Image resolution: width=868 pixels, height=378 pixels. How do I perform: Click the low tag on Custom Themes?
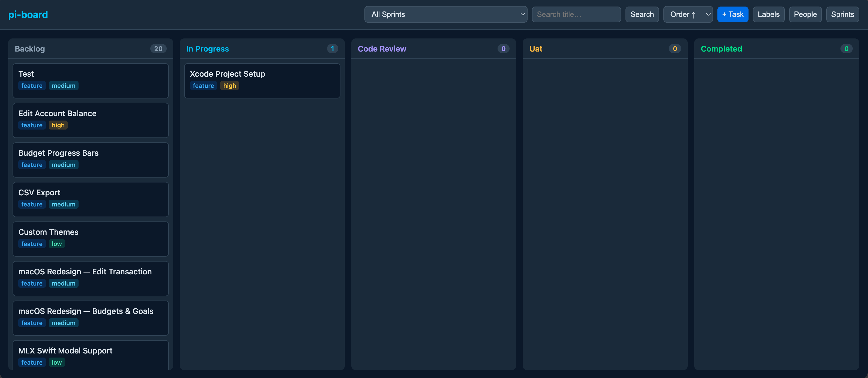pos(57,244)
